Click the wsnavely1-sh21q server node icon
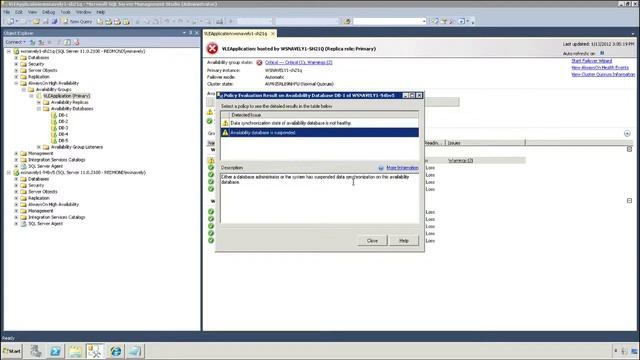 click(16, 51)
